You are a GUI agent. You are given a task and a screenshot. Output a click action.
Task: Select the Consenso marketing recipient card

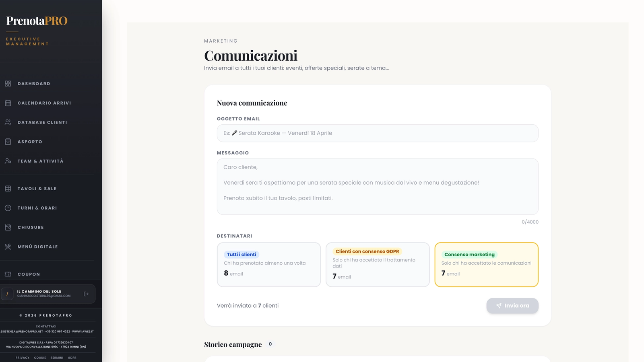[x=487, y=265]
